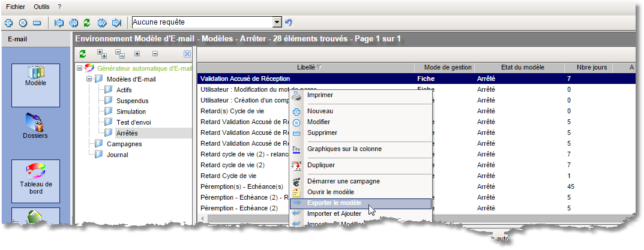Image resolution: width=644 pixels, height=250 pixels.
Task: Go to first page with toolbar arrow
Action: 59,23
